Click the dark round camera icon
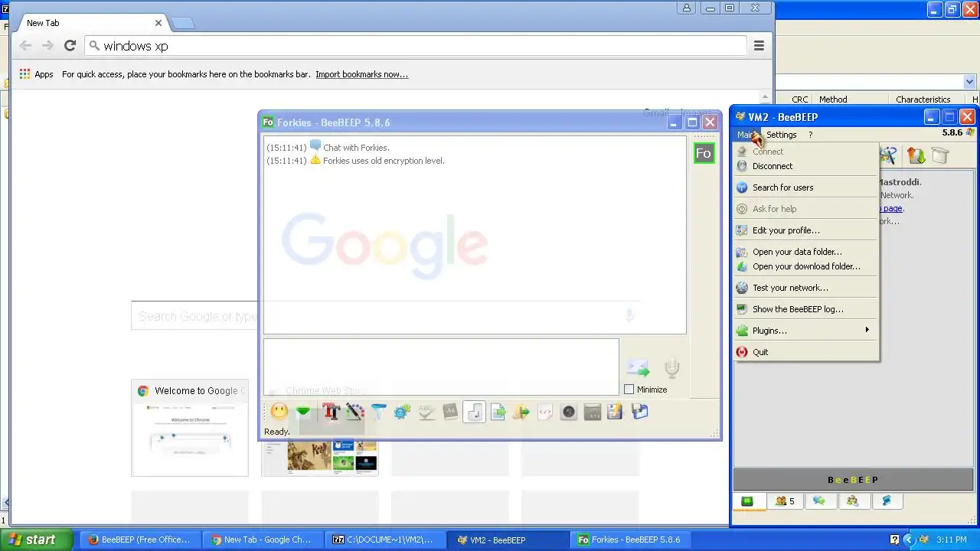Viewport: 980px width, 551px height. (x=569, y=412)
